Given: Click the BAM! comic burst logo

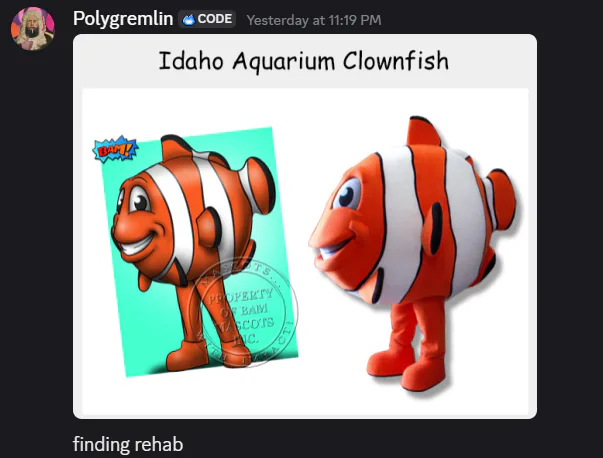Looking at the screenshot, I should click(x=115, y=149).
